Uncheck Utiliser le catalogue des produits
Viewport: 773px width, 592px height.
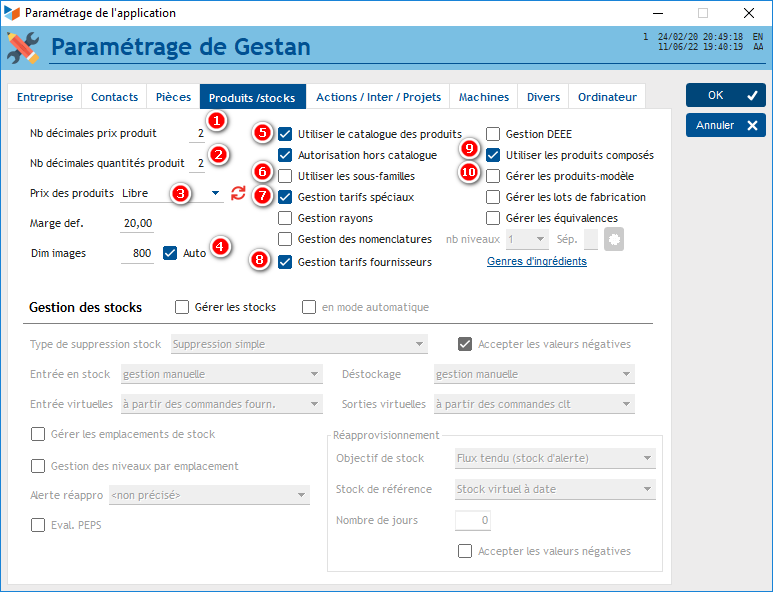pyautogui.click(x=286, y=134)
